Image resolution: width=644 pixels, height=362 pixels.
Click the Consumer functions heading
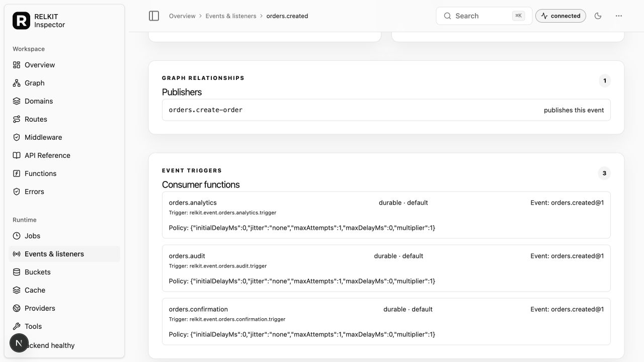point(201,185)
